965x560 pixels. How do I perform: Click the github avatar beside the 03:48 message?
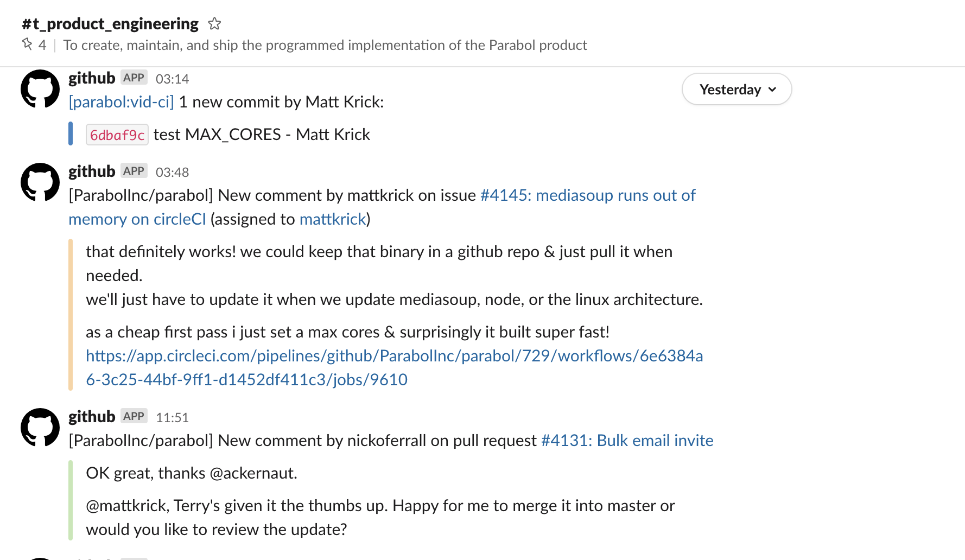click(39, 182)
